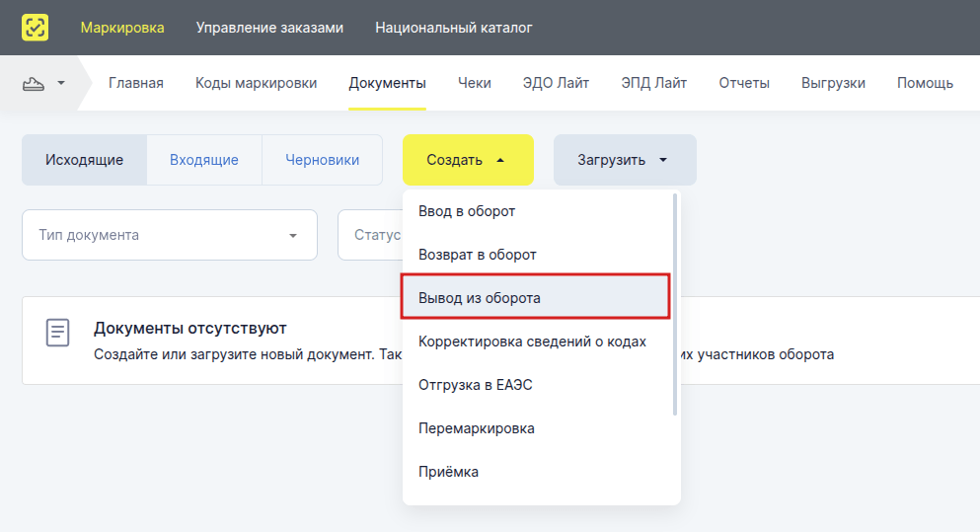Show Входящие documents
This screenshot has height=532, width=980.
tap(204, 160)
